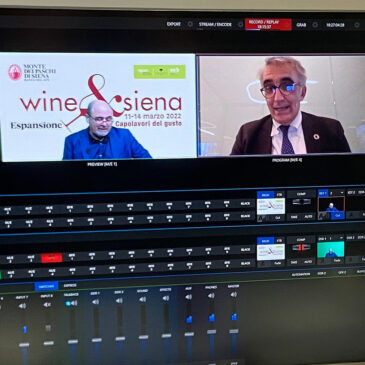Click the red highlighted source button in the switcher
This screenshot has height=365, width=365.
[x=51, y=258]
